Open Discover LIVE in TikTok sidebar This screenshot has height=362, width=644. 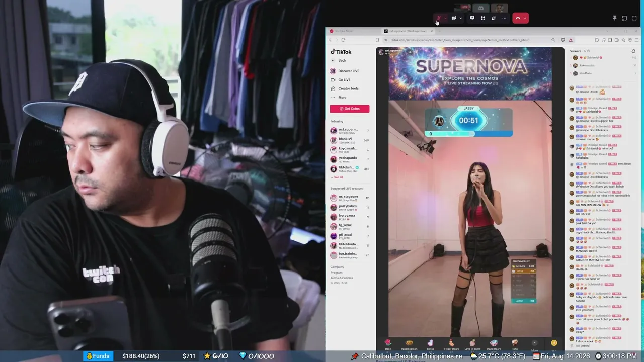345,71
